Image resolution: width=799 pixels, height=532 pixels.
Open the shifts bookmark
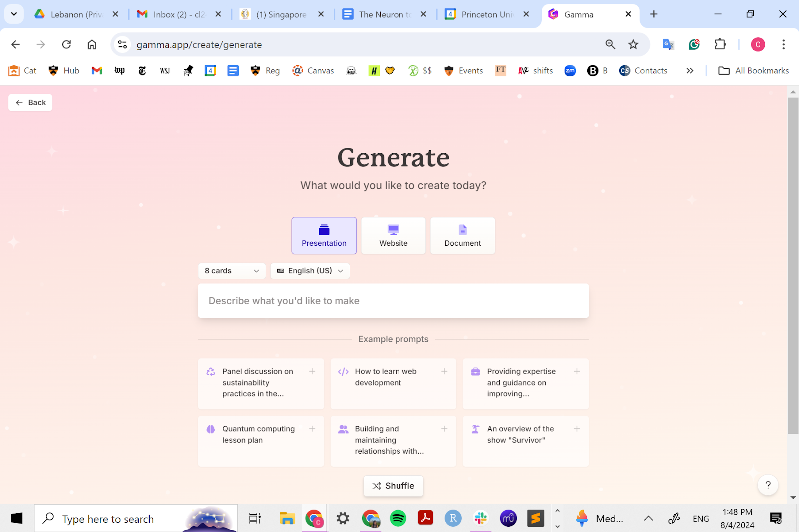point(535,71)
